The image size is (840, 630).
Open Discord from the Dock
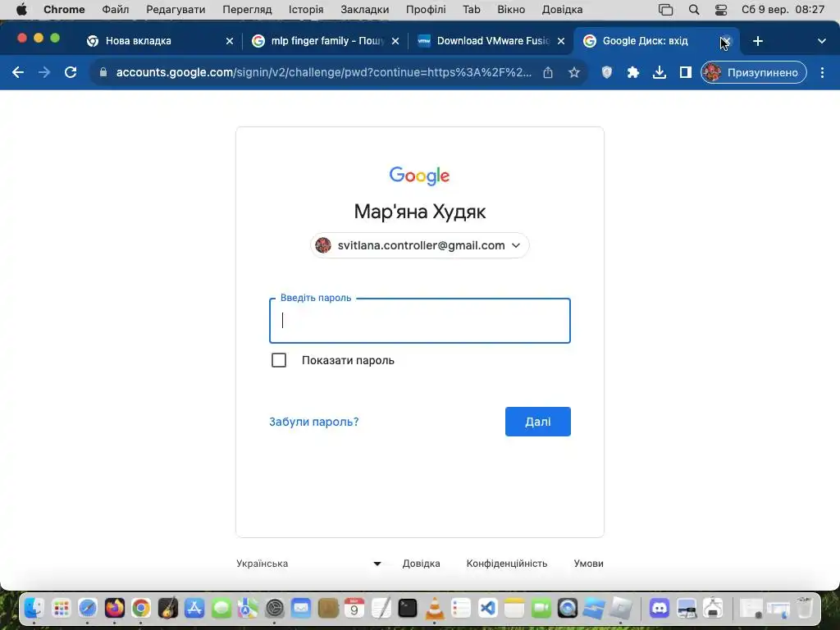click(x=660, y=609)
